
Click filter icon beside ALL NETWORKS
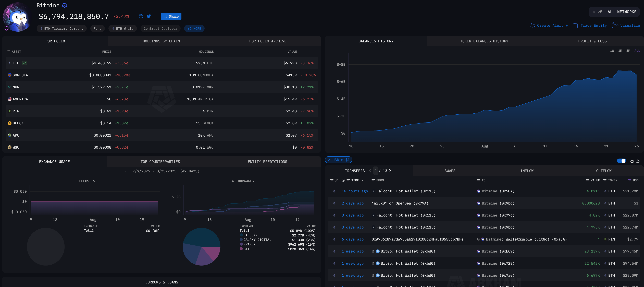[x=594, y=12]
